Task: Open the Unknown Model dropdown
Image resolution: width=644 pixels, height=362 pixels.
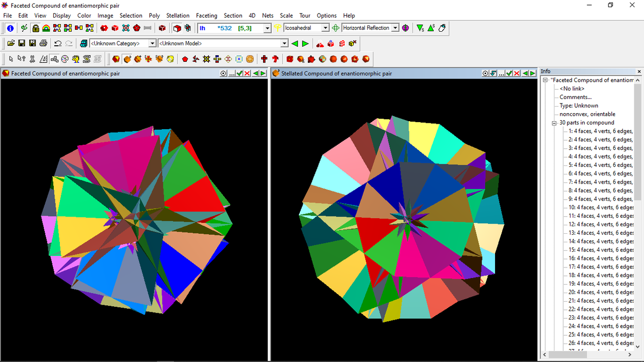Action: click(284, 44)
